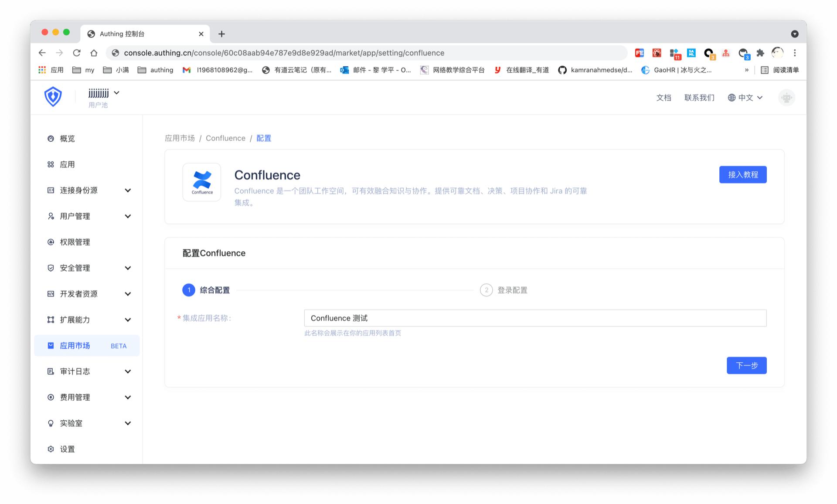Click the SAML extension icon
The width and height of the screenshot is (837, 504).
click(691, 53)
